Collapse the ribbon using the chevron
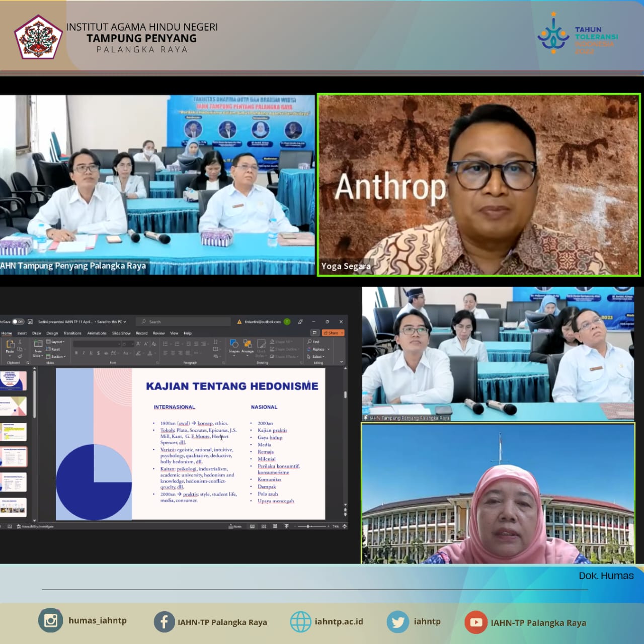 point(342,362)
